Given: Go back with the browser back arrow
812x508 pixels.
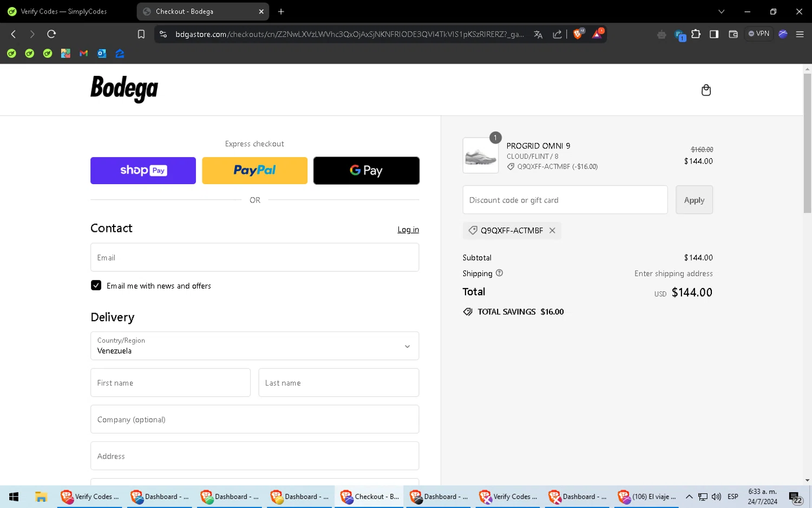Looking at the screenshot, I should pos(14,34).
